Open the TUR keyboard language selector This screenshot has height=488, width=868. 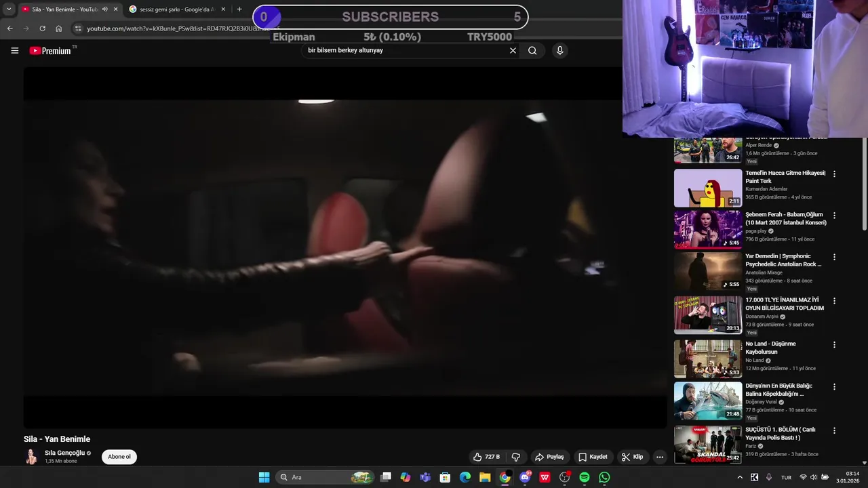coord(786,477)
